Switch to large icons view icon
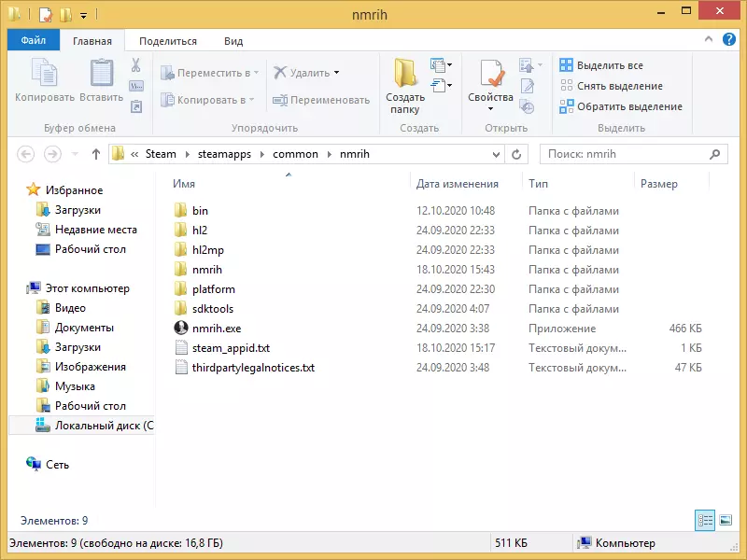747x560 pixels. [x=726, y=521]
